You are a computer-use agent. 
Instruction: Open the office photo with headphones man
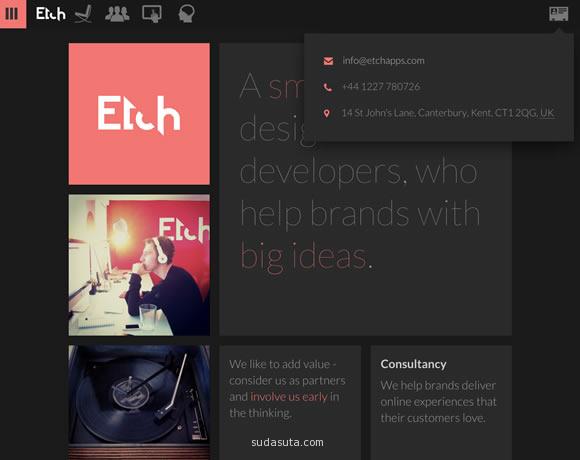click(139, 265)
